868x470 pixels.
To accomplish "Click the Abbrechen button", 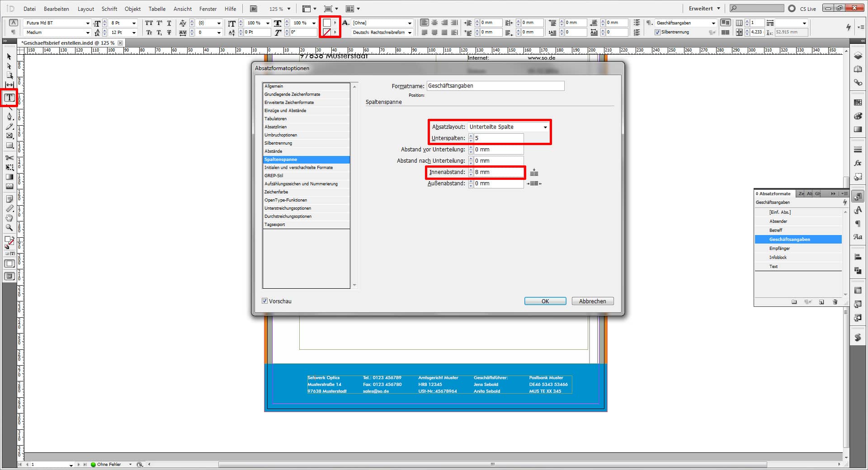I will point(592,301).
